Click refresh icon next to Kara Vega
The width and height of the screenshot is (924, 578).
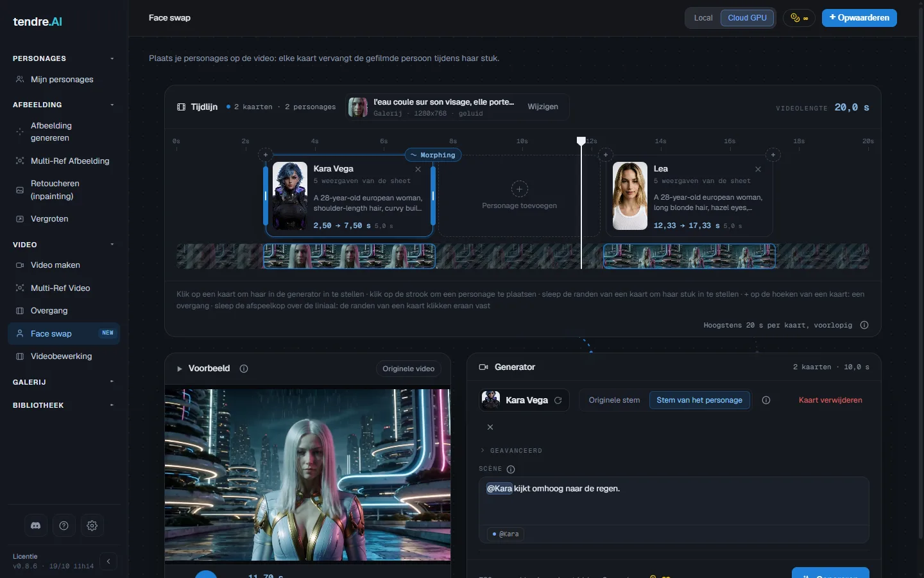click(x=558, y=400)
